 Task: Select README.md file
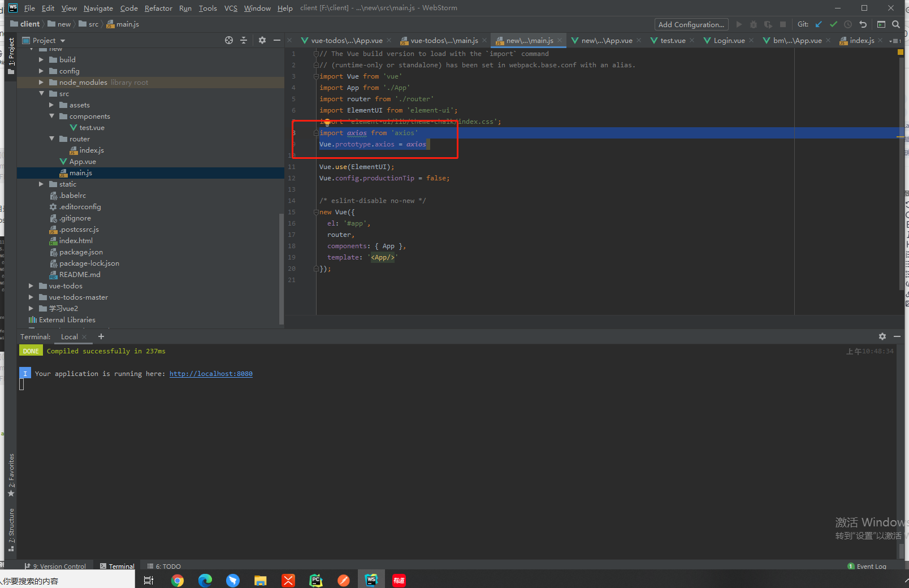[x=80, y=274]
